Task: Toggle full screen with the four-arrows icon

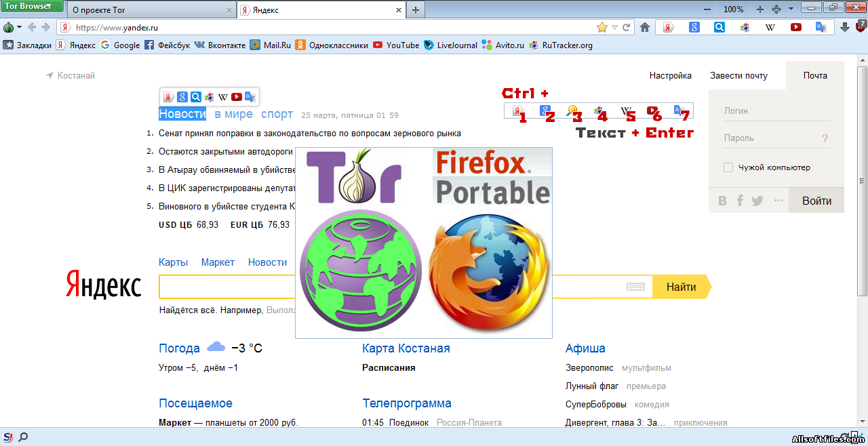Action: (x=777, y=9)
